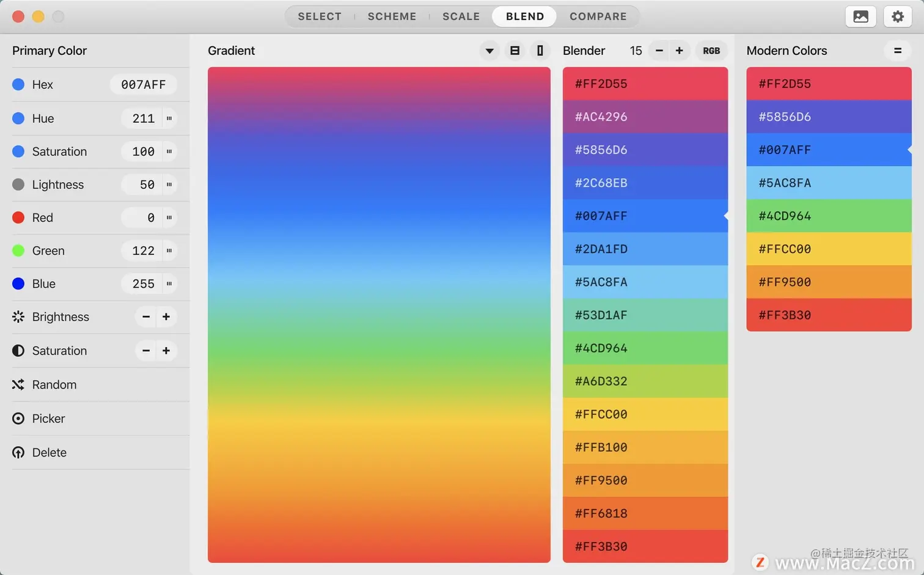Switch to the COMPARE tab
The width and height of the screenshot is (924, 575).
coord(598,16)
